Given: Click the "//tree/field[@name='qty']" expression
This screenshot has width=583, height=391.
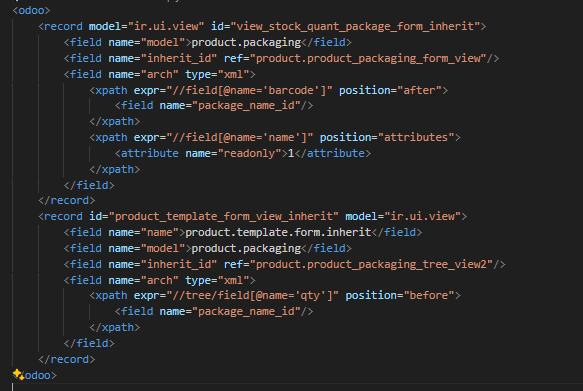Looking at the screenshot, I should point(252,295).
